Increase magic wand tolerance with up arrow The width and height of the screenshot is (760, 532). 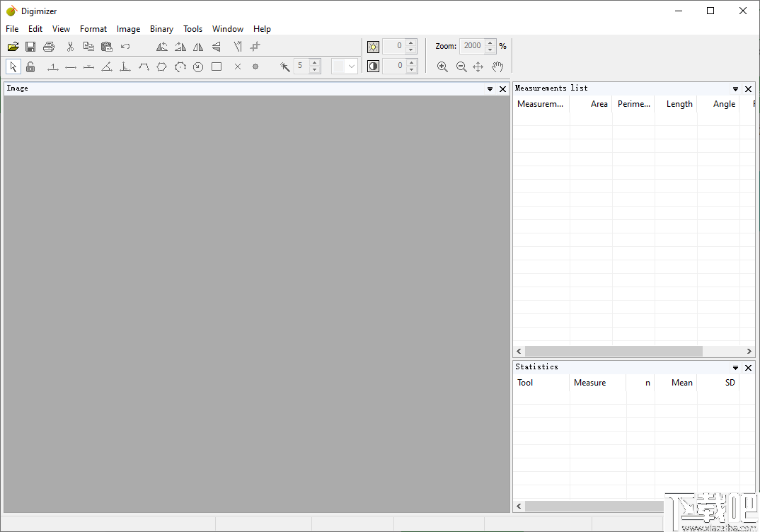(x=315, y=62)
